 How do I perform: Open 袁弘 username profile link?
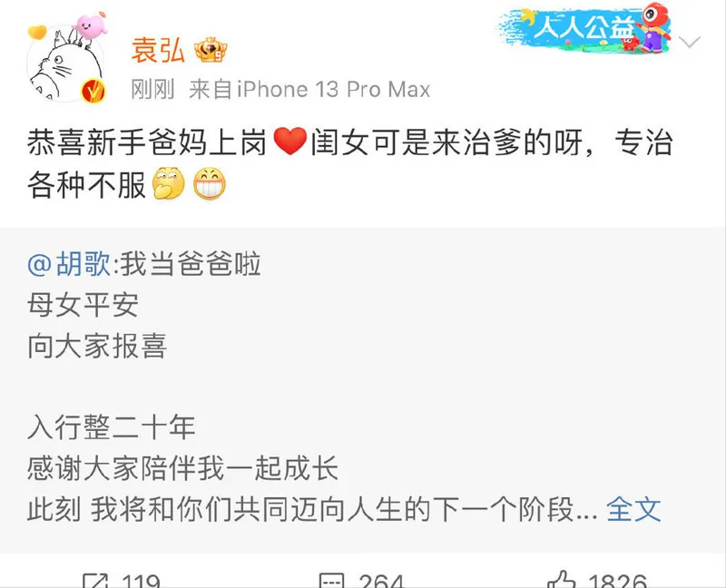tap(158, 50)
